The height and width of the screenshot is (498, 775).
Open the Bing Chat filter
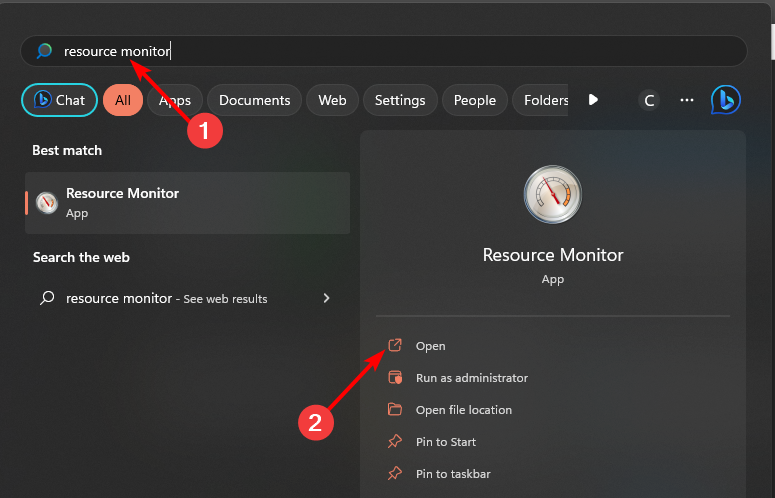pos(59,100)
